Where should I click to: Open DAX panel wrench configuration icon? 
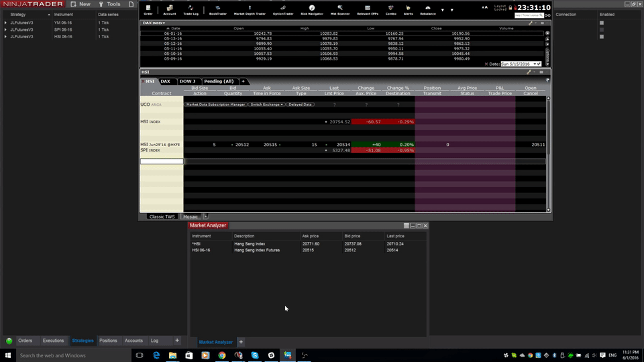point(530,23)
